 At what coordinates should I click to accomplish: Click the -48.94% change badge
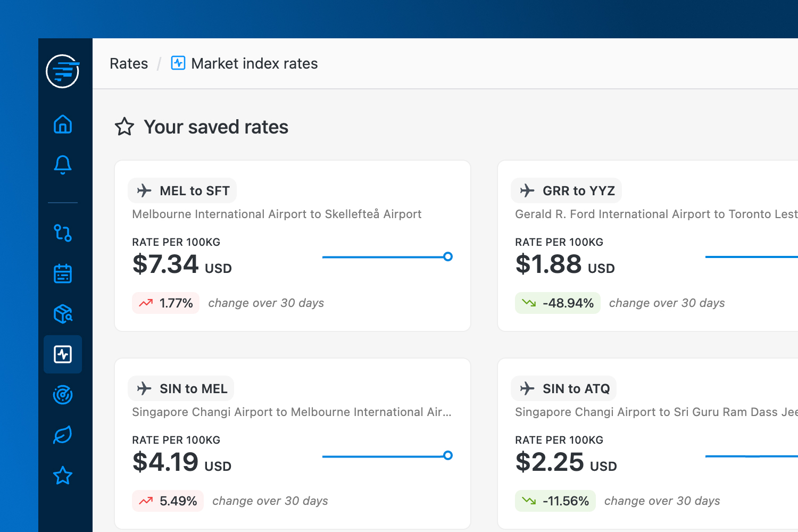pos(558,303)
